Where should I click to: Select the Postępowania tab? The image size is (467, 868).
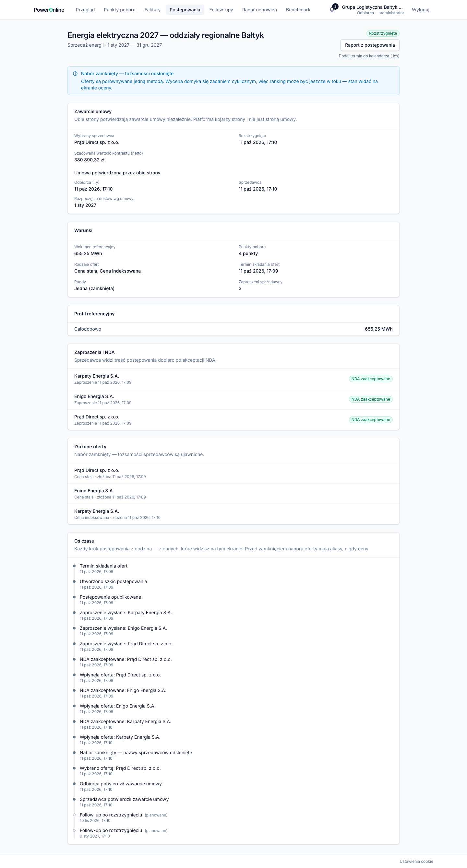(185, 10)
